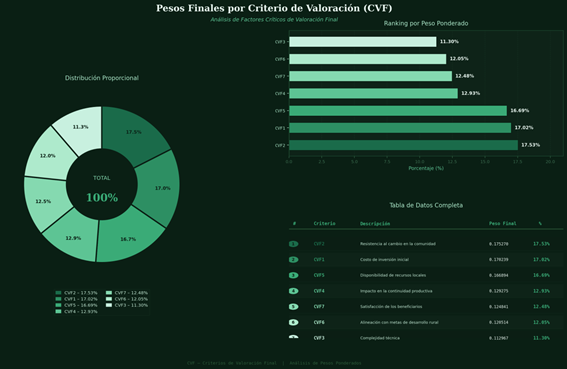
Task: Click the 16.69% label beside CVF5 bar
Action: 520,110
